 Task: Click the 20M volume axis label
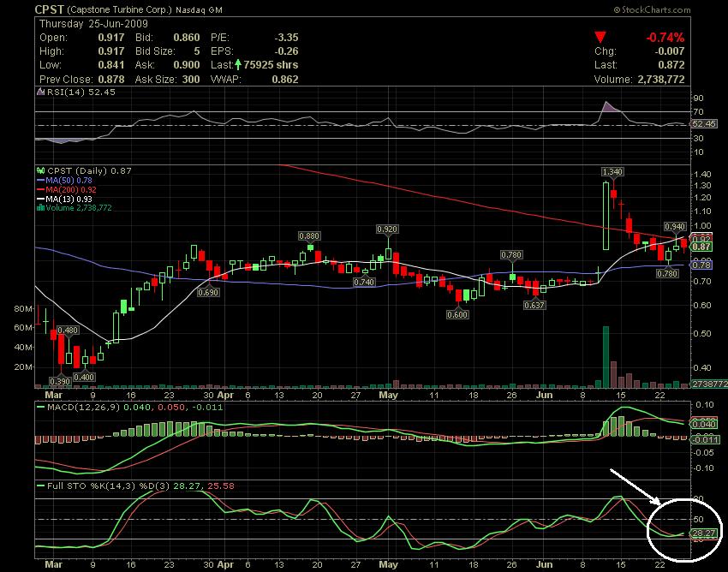click(23, 366)
